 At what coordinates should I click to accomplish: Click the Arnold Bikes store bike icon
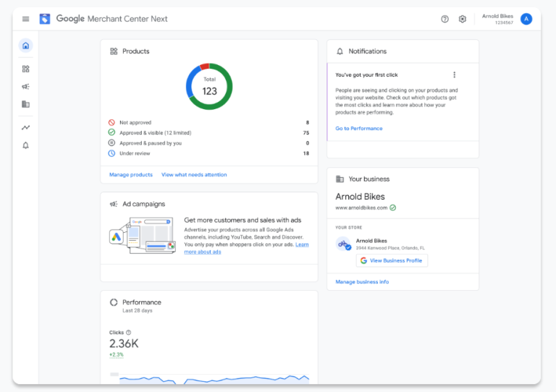click(343, 244)
